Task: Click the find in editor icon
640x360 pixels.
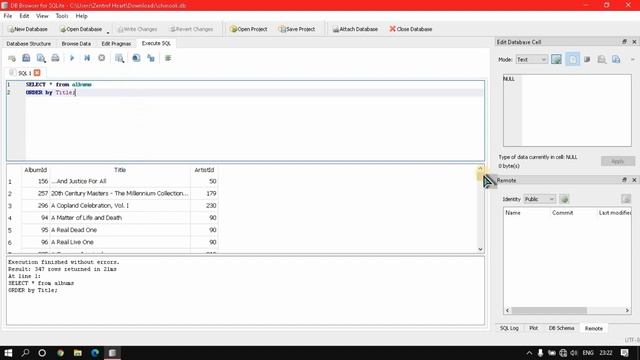Action: [x=136, y=58]
